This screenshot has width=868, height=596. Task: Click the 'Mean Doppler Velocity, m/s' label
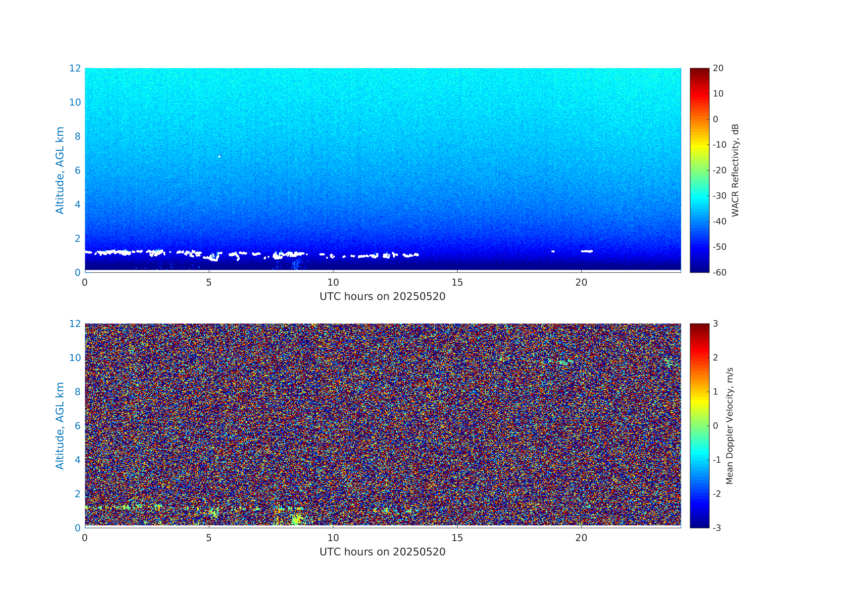point(729,426)
